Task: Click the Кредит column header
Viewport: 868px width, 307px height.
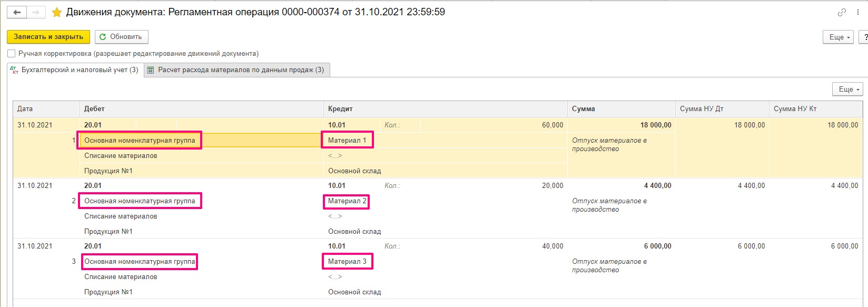Action: [x=445, y=109]
